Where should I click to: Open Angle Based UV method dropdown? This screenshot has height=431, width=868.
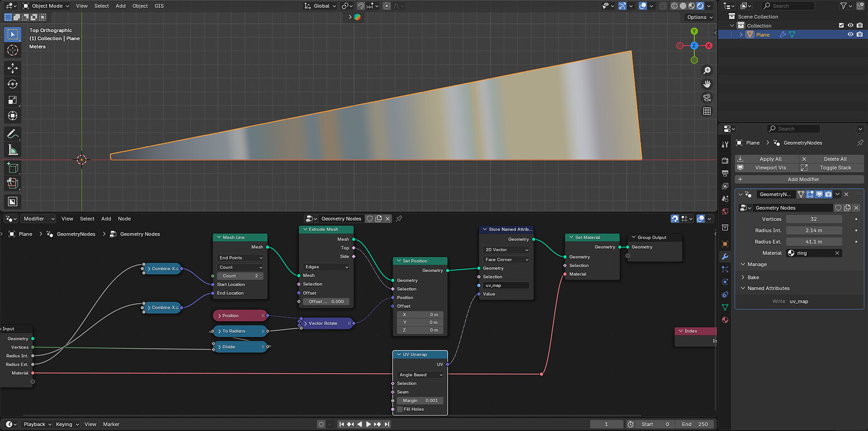(x=420, y=375)
